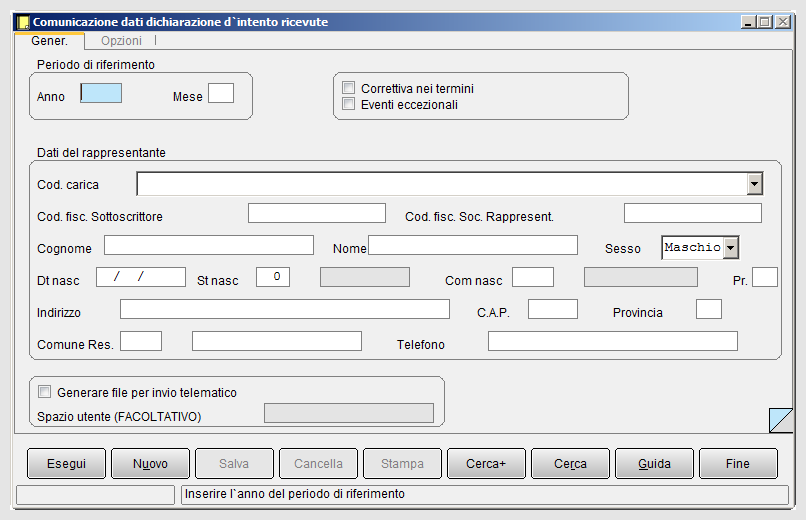
Task: Click the Pr. field
Action: coord(765,277)
